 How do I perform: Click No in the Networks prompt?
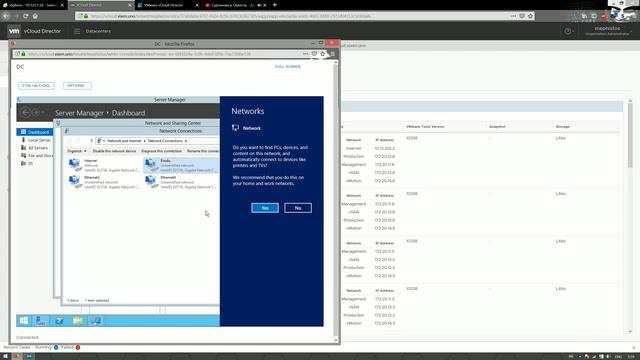pyautogui.click(x=298, y=208)
